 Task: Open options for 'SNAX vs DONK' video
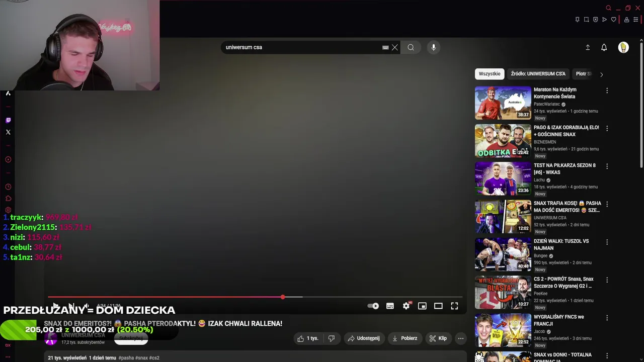point(607,355)
